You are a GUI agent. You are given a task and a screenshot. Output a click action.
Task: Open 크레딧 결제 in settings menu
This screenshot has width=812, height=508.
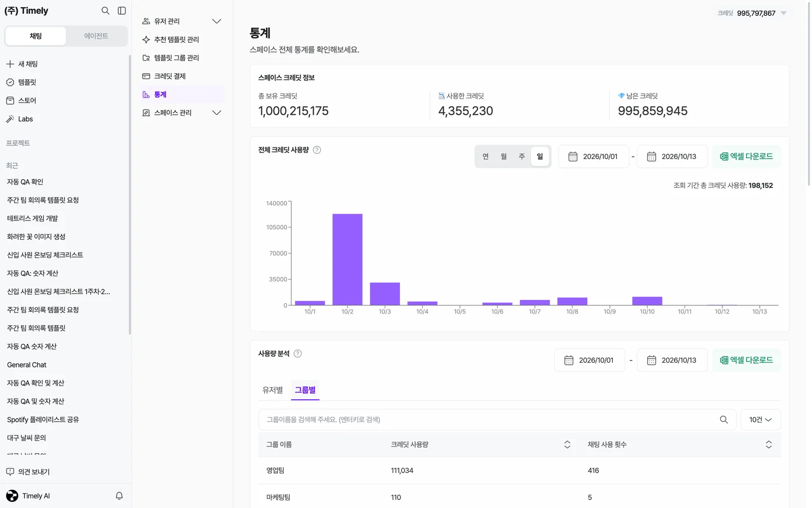click(x=183, y=76)
